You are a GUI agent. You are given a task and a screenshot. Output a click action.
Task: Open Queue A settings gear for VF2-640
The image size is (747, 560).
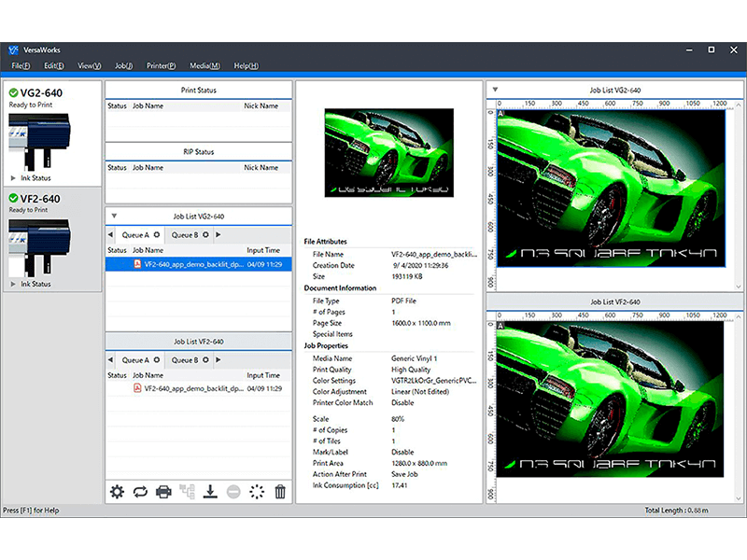click(157, 360)
